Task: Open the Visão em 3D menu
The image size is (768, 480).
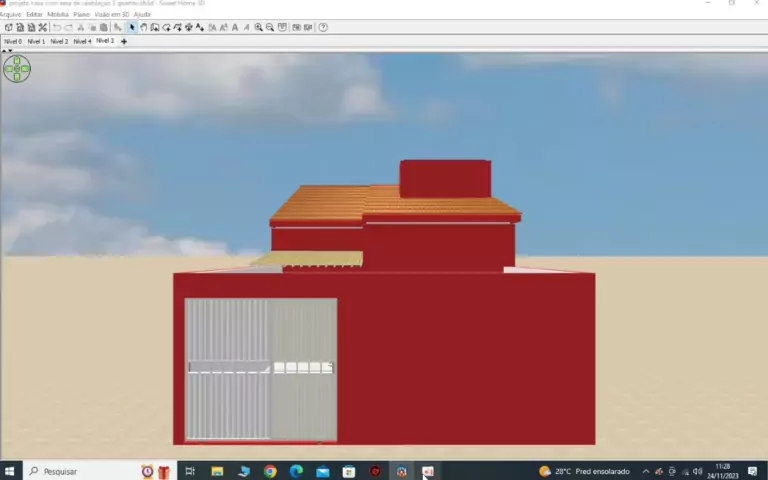Action: pos(111,15)
